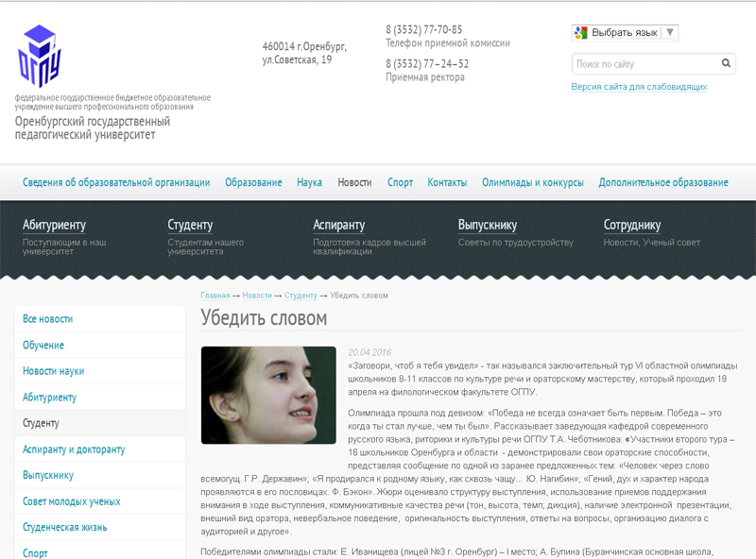Open Сотруднику section in dark banner
This screenshot has height=559, width=756.
click(x=632, y=225)
